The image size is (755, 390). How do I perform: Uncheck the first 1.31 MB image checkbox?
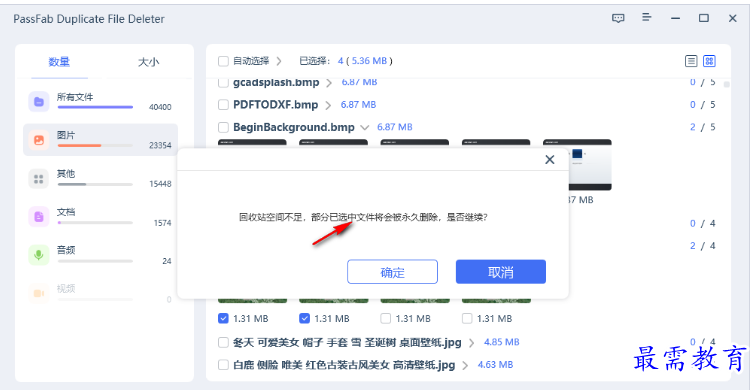point(223,318)
